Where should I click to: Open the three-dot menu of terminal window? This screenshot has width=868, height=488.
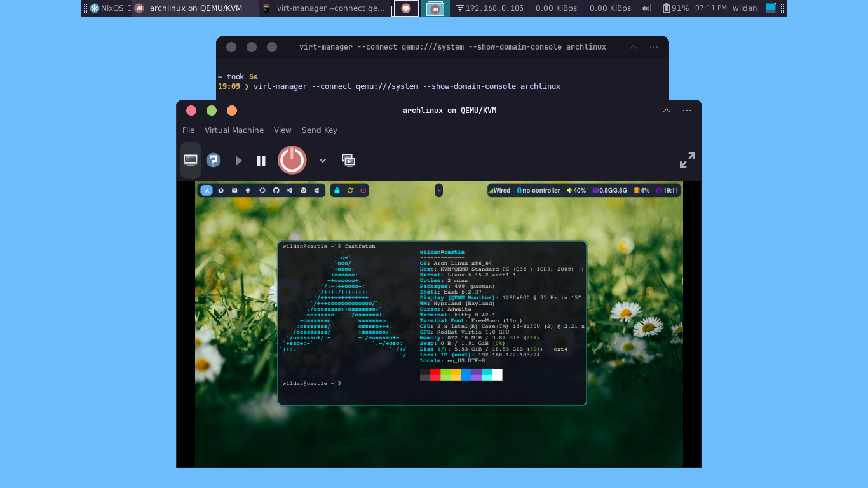(654, 47)
